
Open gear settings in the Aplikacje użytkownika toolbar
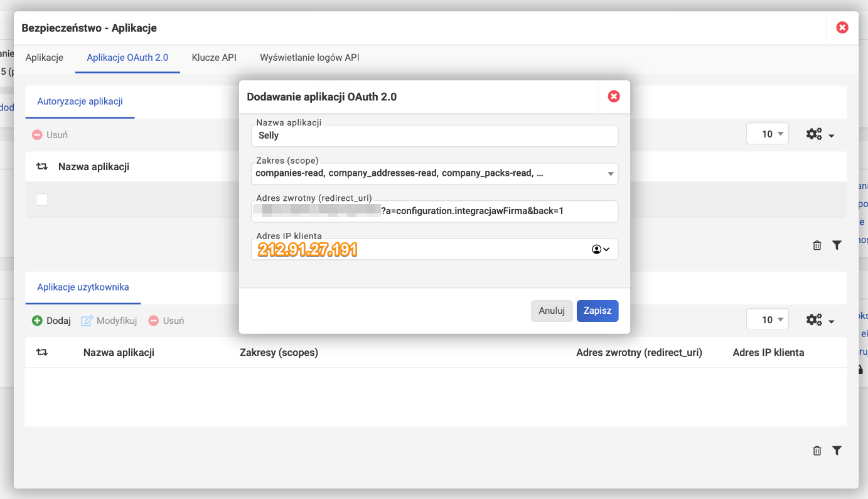tap(820, 321)
